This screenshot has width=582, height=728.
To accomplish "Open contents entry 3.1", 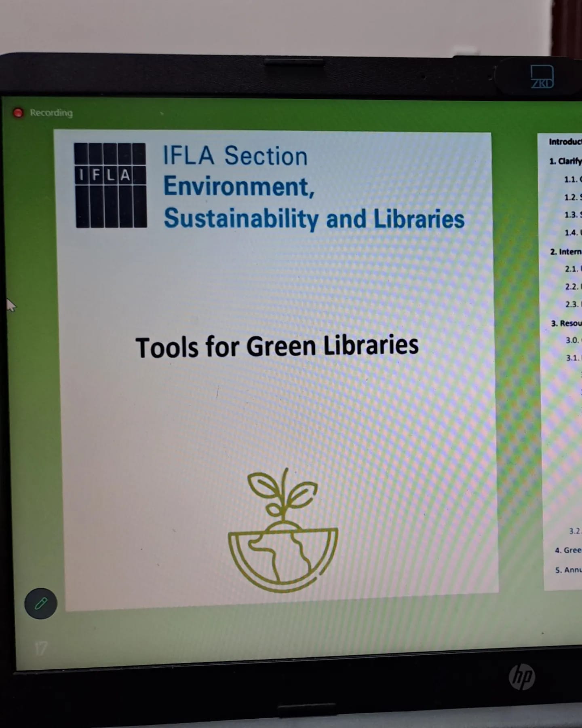I will click(573, 358).
